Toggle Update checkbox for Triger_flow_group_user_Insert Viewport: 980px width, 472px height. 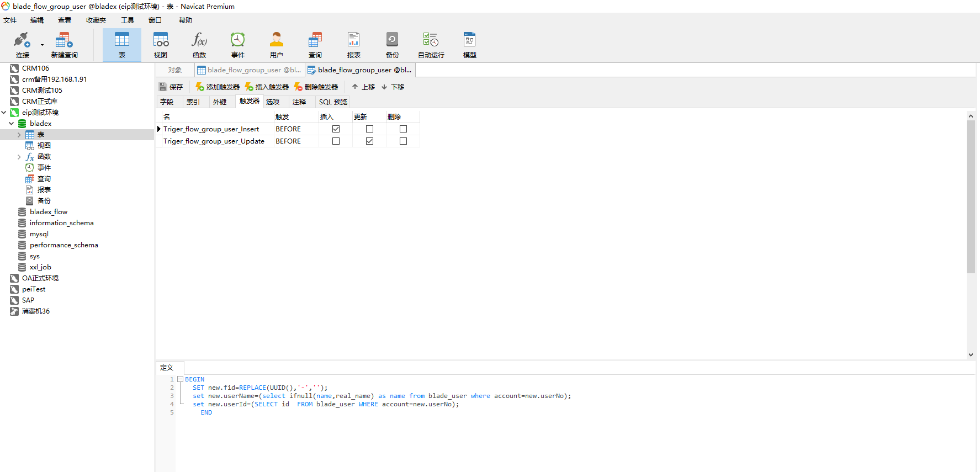pos(369,129)
